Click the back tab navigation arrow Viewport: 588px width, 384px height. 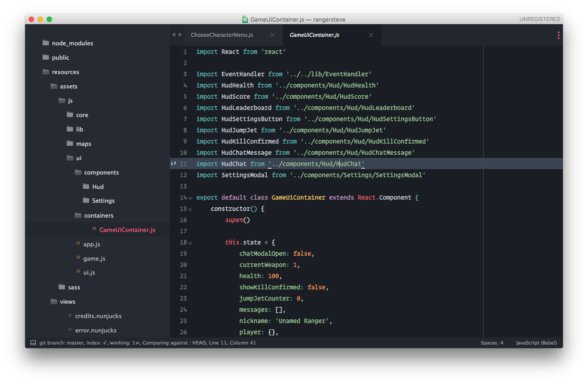(174, 35)
